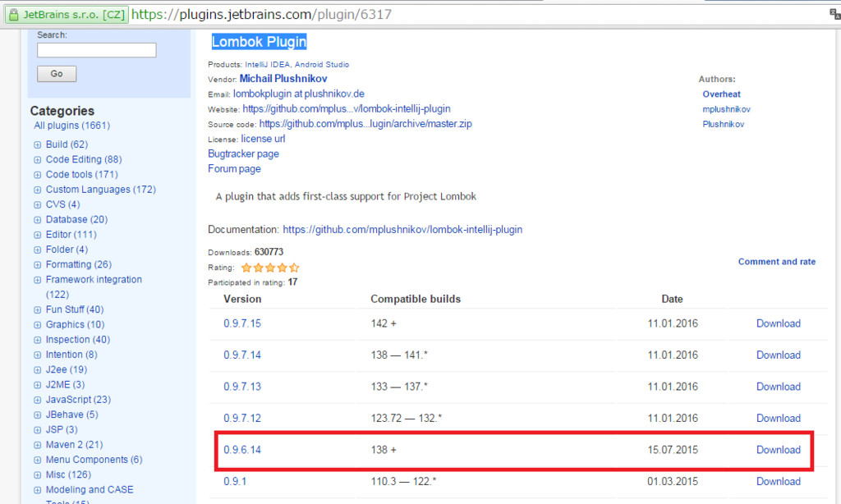The height and width of the screenshot is (504, 841).
Task: Open Code Editing (88) category link
Action: click(84, 159)
